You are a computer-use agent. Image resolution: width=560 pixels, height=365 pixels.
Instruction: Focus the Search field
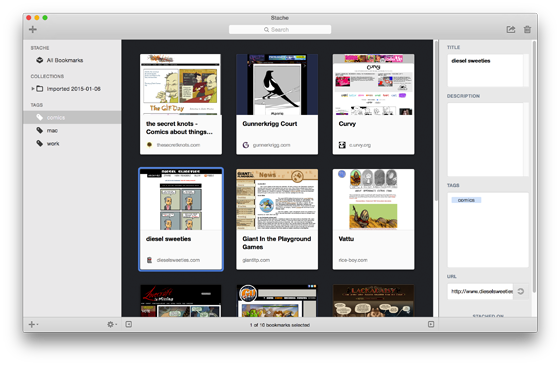click(x=280, y=29)
